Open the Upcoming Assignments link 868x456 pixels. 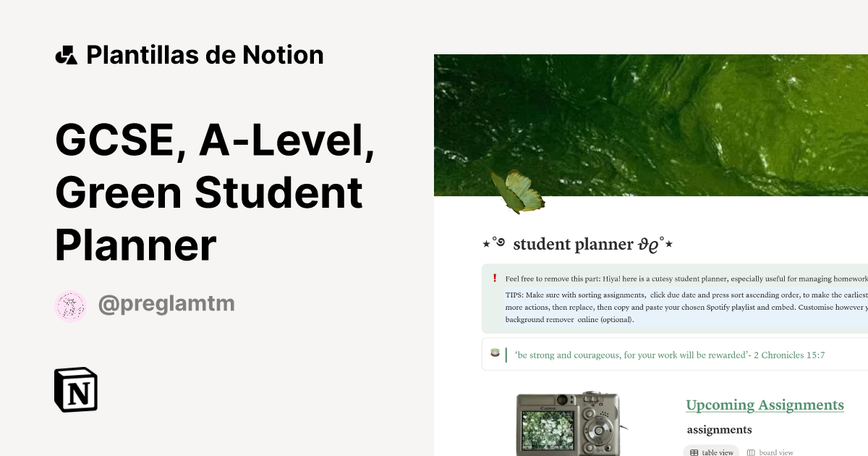(765, 405)
